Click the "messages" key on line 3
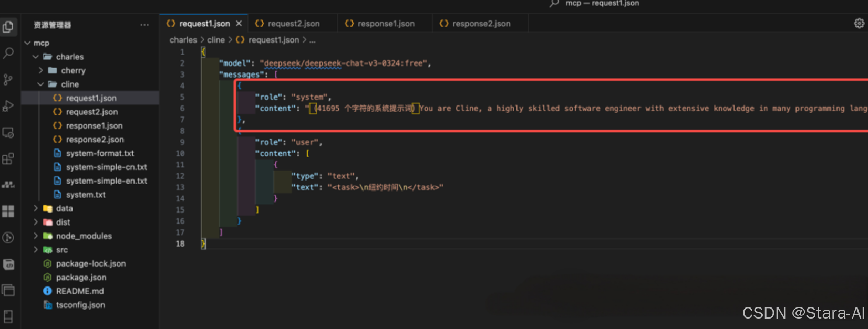 coord(242,75)
